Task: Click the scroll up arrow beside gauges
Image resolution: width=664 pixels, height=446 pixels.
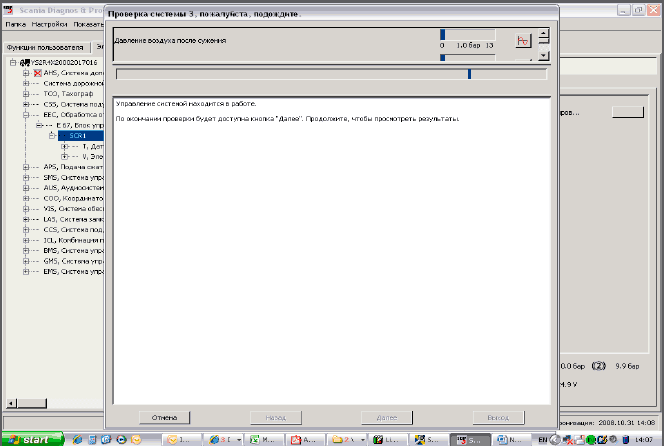Action: [543, 33]
